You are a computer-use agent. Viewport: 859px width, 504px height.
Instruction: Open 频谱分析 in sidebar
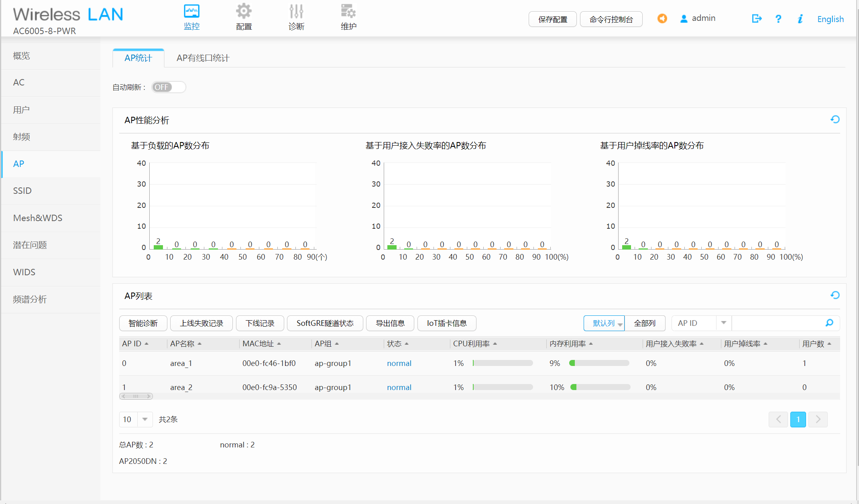coord(51,299)
